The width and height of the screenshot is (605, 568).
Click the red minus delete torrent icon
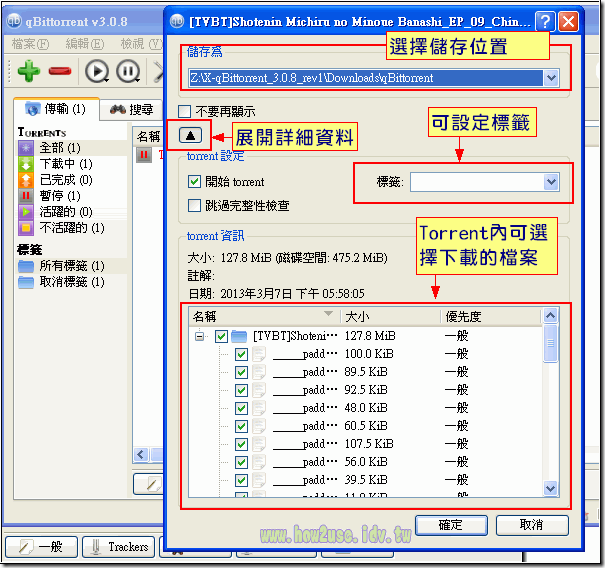pyautogui.click(x=60, y=71)
